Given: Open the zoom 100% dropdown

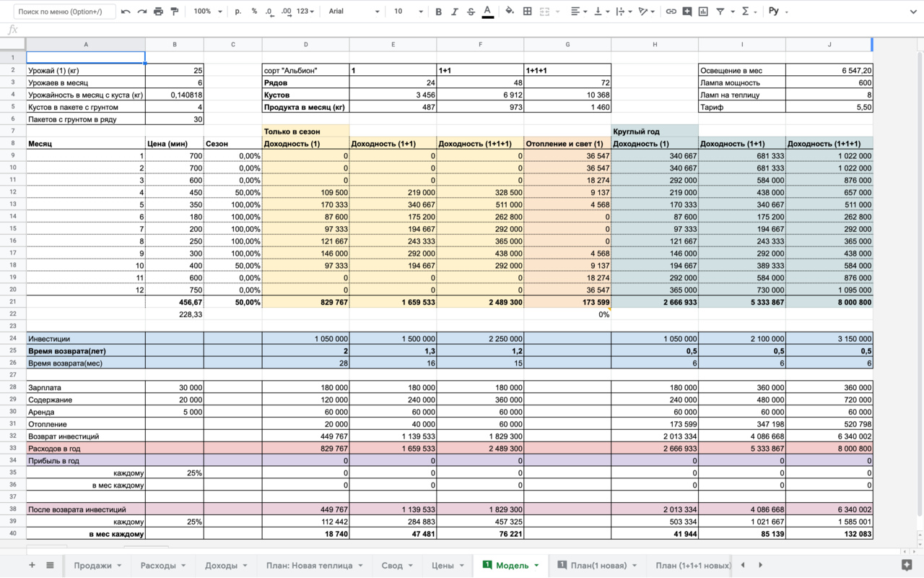Looking at the screenshot, I should 208,12.
